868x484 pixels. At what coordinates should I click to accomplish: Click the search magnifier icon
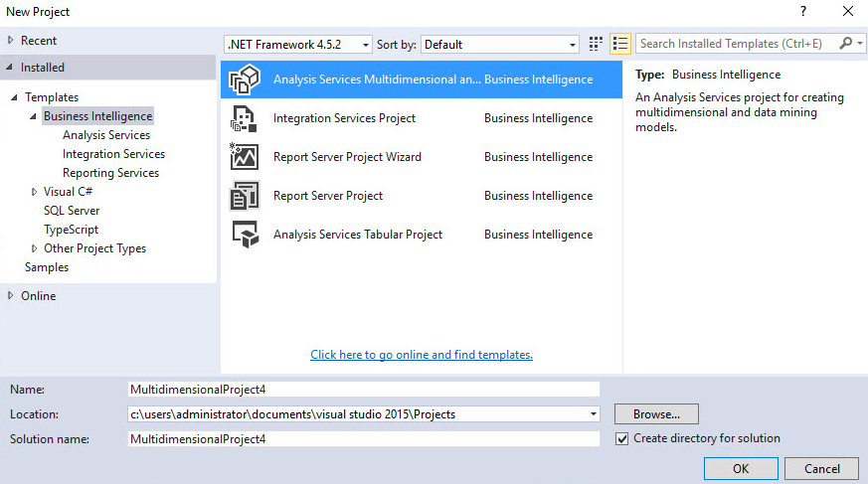(x=846, y=44)
